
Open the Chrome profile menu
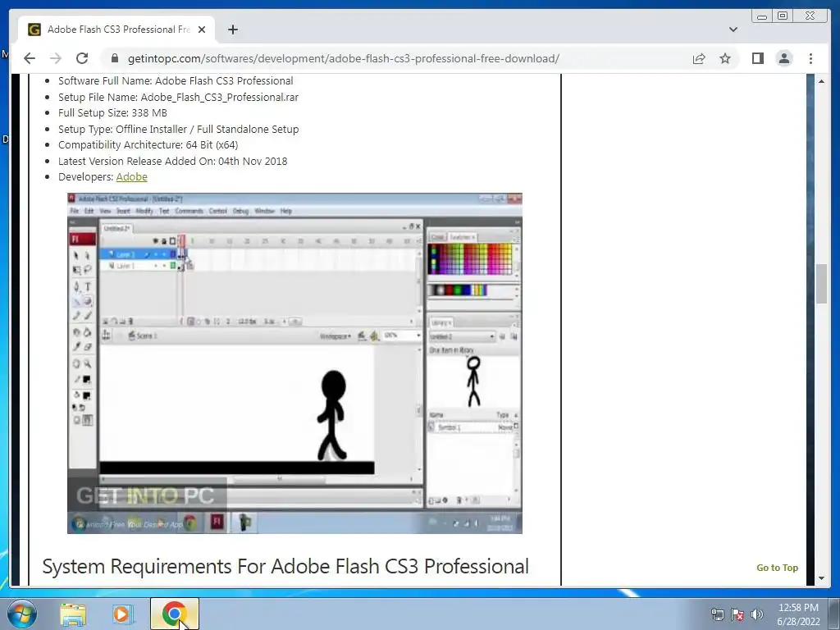tap(783, 58)
